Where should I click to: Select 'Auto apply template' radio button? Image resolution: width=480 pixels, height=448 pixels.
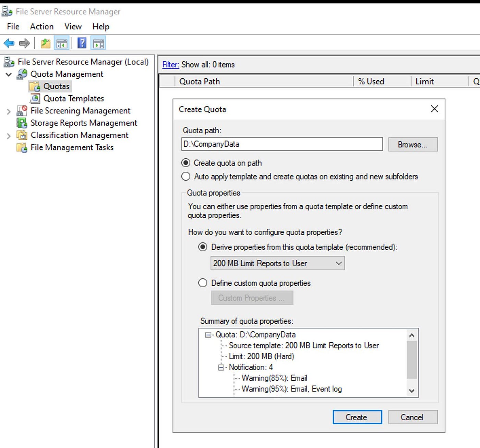tap(186, 177)
